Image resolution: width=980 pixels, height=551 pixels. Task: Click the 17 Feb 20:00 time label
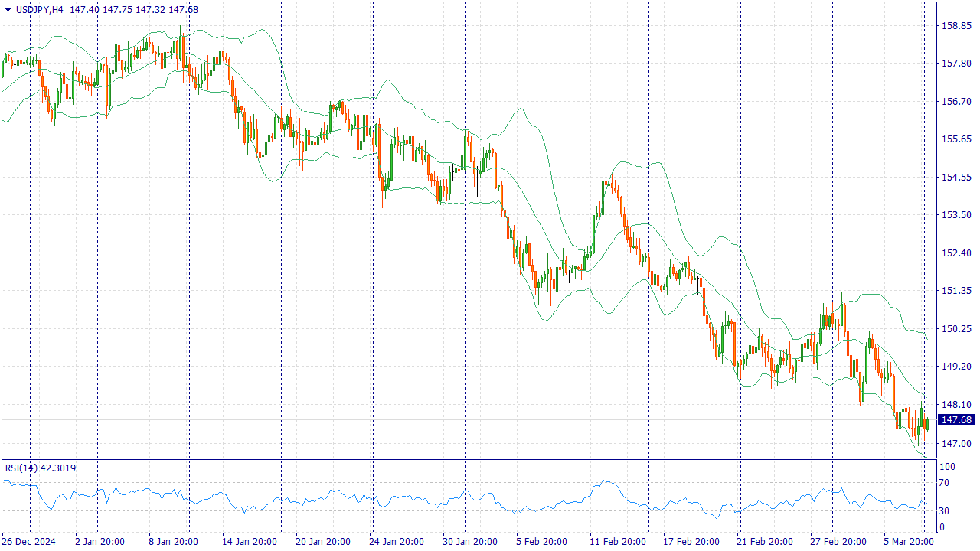[x=691, y=542]
